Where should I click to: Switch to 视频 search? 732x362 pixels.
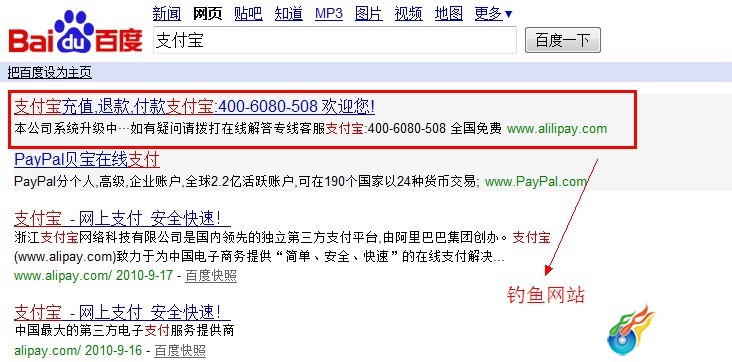click(408, 14)
